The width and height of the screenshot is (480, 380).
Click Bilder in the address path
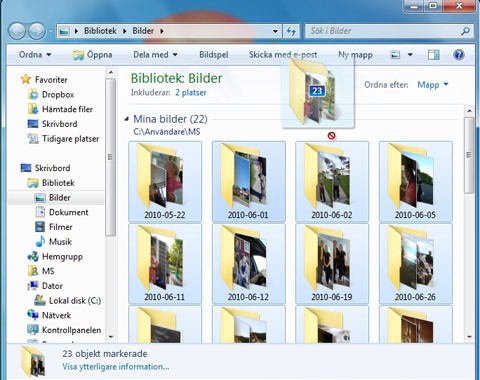tap(143, 31)
